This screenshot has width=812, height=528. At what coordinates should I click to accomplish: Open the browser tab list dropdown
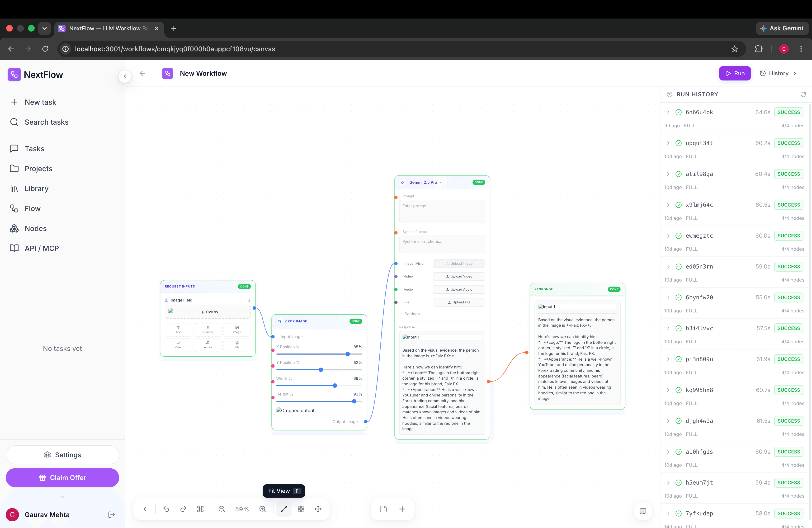click(x=44, y=28)
